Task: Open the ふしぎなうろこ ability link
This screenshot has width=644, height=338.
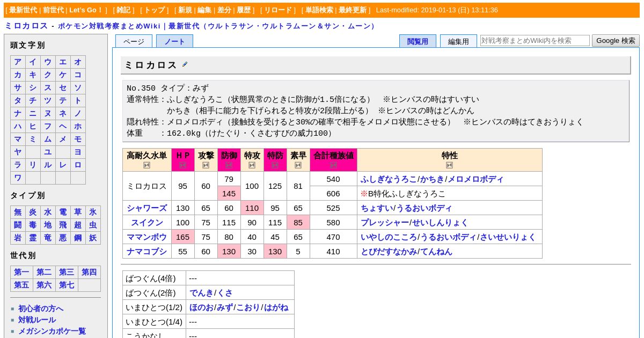Action: [x=389, y=179]
